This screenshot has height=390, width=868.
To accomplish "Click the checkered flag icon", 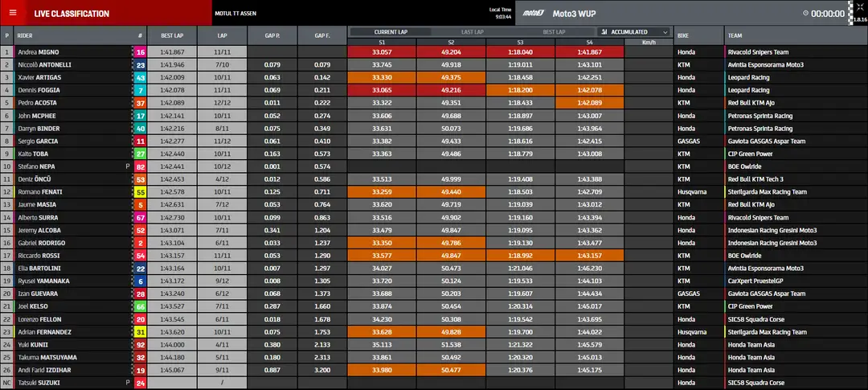I will [x=852, y=11].
